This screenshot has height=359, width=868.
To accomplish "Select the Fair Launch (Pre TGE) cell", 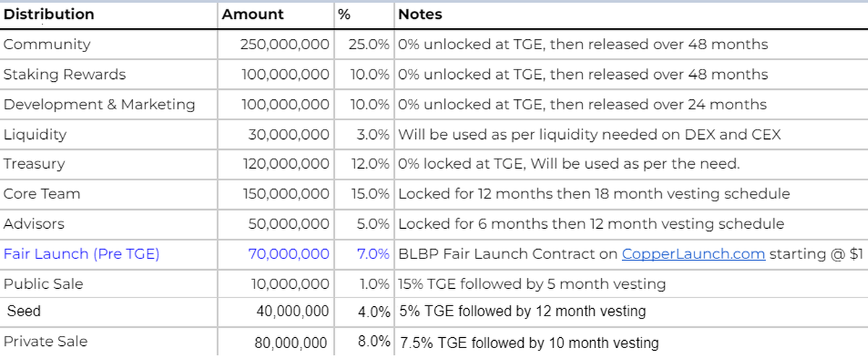I will coord(81,254).
